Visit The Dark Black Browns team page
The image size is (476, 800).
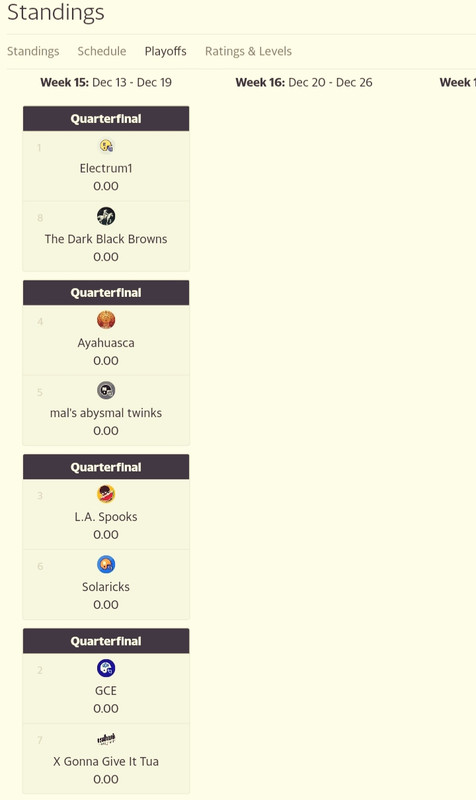[x=106, y=239]
